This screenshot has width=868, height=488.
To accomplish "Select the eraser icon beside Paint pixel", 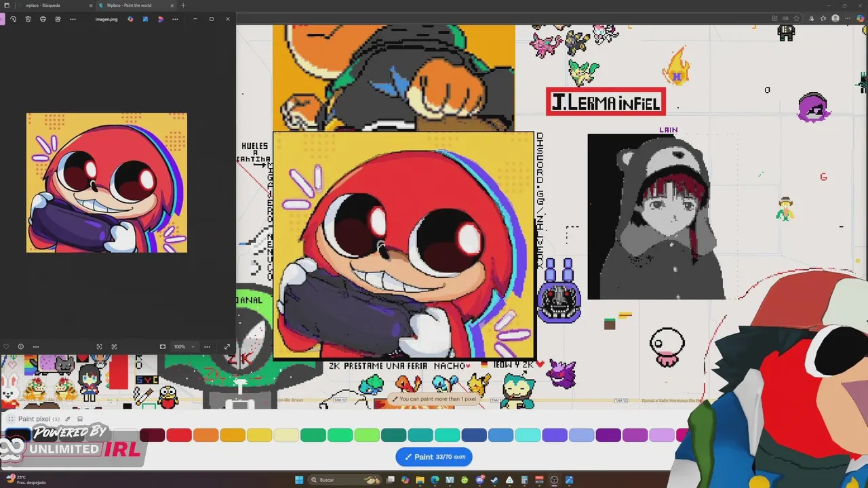I will [x=79, y=419].
